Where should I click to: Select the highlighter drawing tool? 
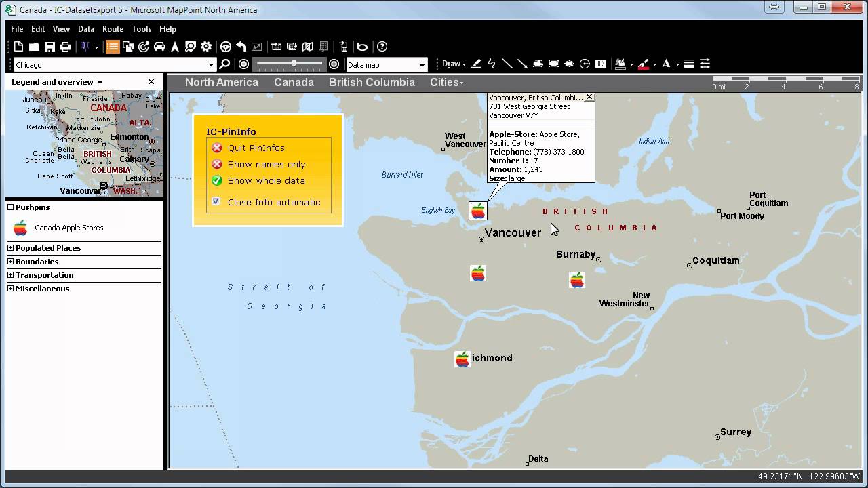[476, 64]
